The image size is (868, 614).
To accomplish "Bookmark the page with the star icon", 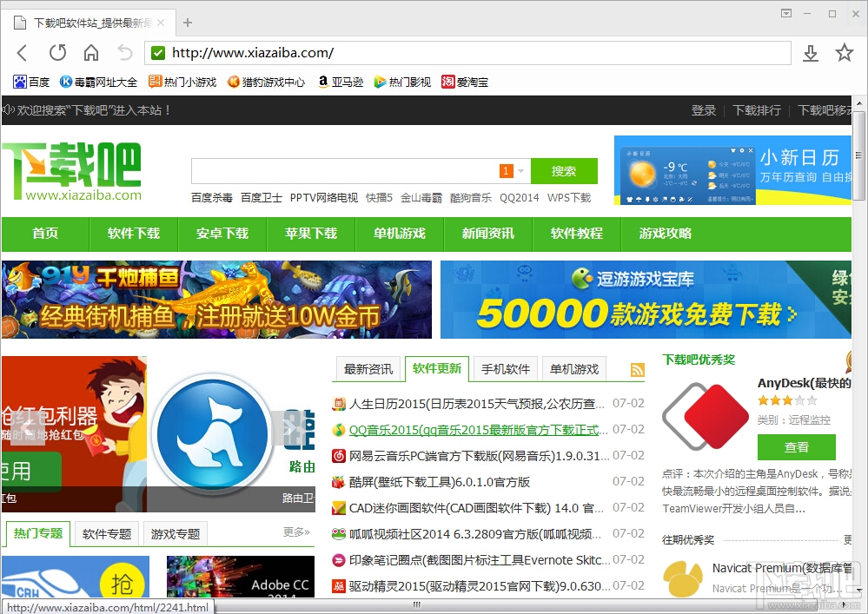I will [845, 53].
